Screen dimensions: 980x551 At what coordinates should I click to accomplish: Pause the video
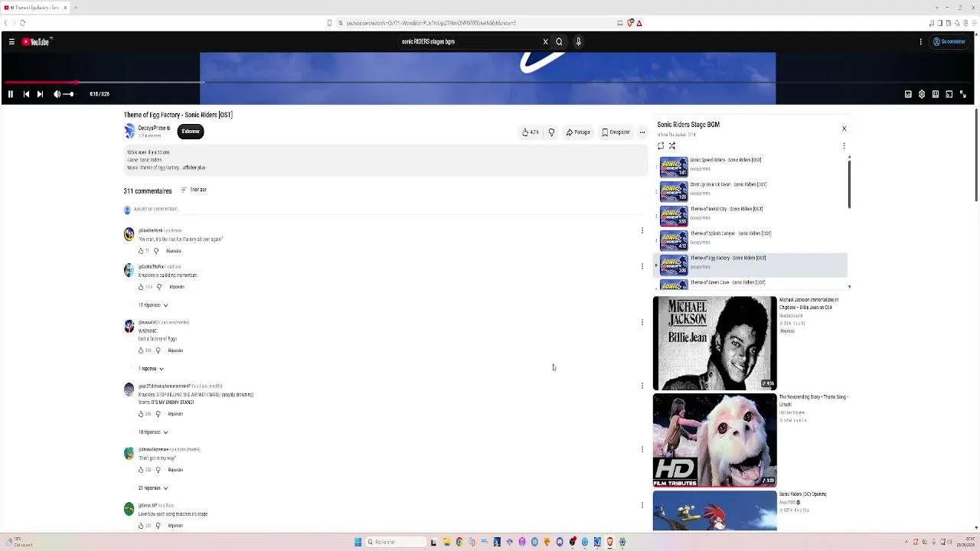11,94
